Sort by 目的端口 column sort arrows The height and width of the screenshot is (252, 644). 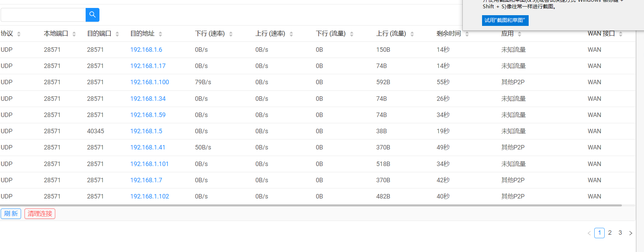tap(117, 34)
